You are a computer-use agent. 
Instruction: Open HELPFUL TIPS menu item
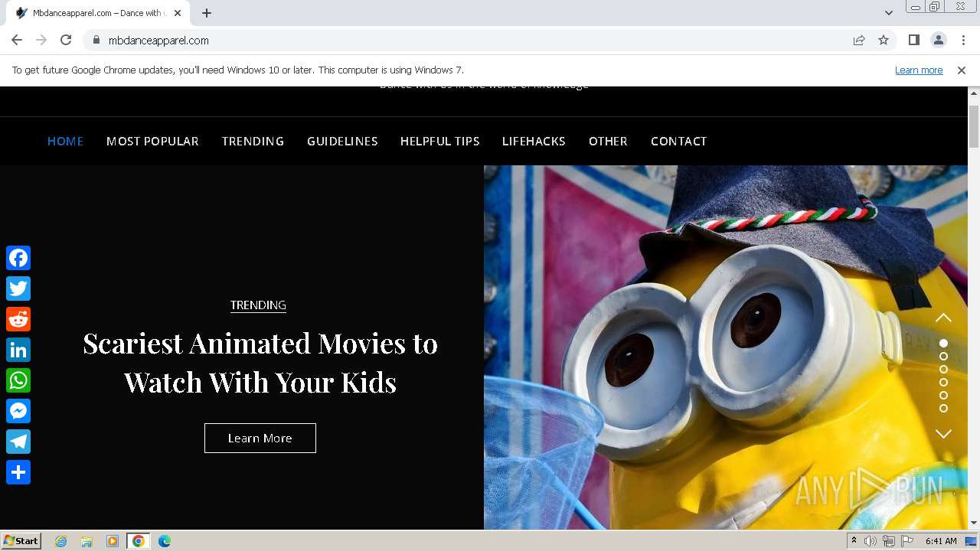click(439, 141)
